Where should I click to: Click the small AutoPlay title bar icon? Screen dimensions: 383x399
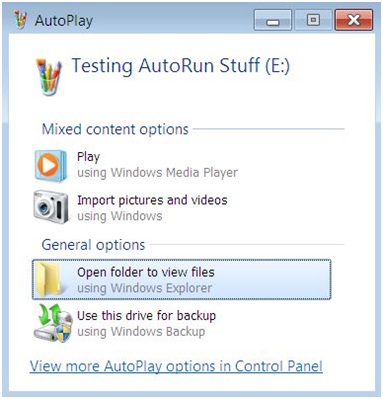click(x=21, y=19)
